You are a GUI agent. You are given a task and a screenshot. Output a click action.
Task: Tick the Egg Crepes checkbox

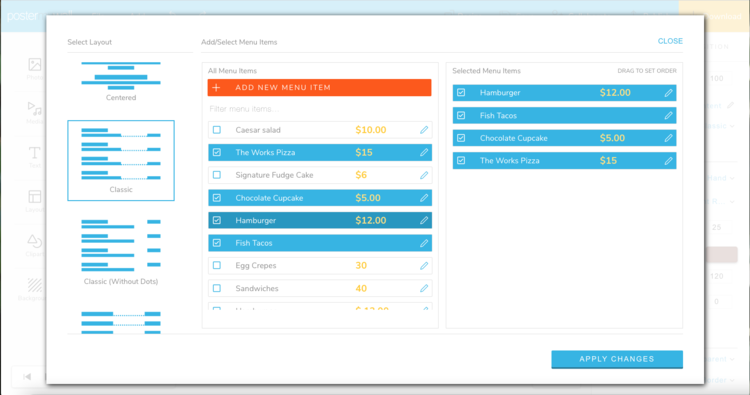(x=217, y=265)
